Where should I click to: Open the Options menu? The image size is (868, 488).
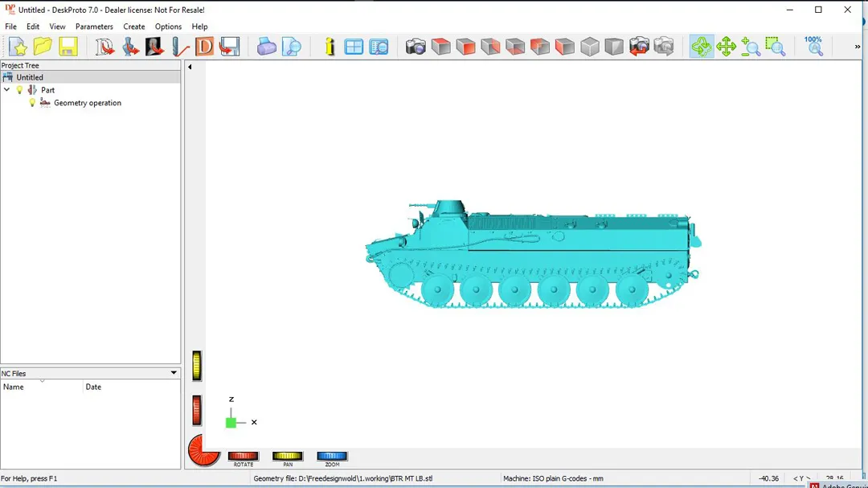point(168,27)
